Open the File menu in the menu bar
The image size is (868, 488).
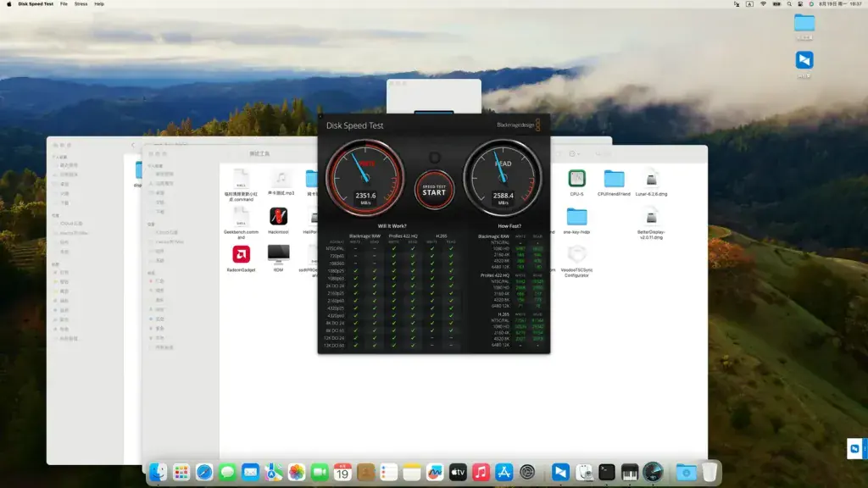click(x=64, y=4)
